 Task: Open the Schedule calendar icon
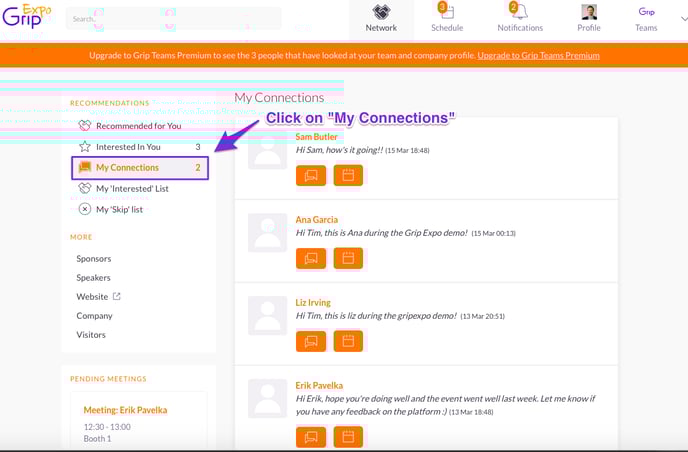coord(447,11)
